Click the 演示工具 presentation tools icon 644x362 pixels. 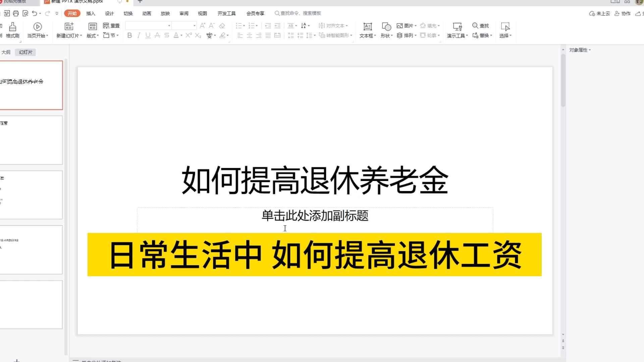pyautogui.click(x=458, y=26)
